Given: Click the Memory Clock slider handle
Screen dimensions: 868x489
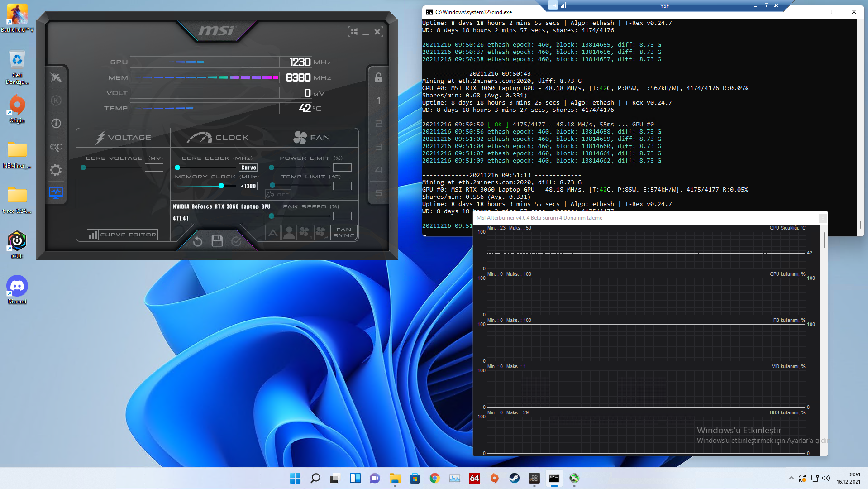Looking at the screenshot, I should [x=221, y=186].
